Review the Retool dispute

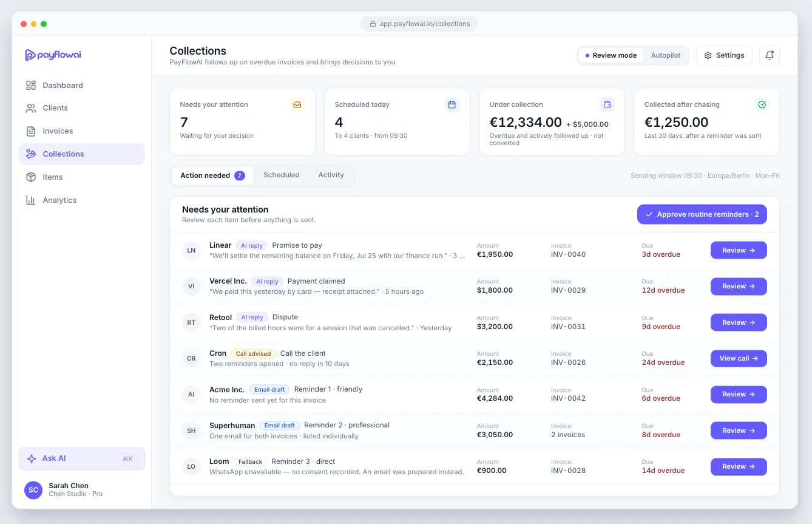click(739, 322)
